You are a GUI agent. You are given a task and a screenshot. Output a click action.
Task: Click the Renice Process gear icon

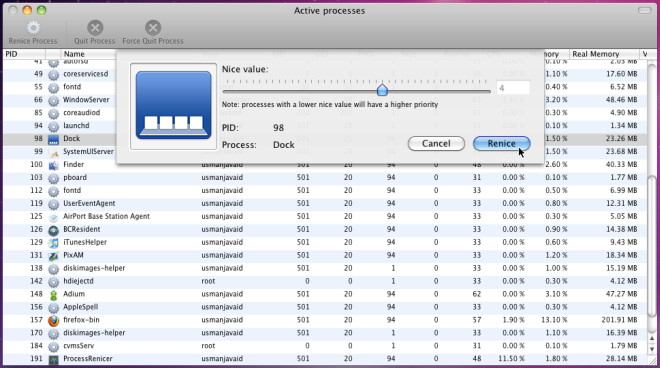click(x=33, y=28)
